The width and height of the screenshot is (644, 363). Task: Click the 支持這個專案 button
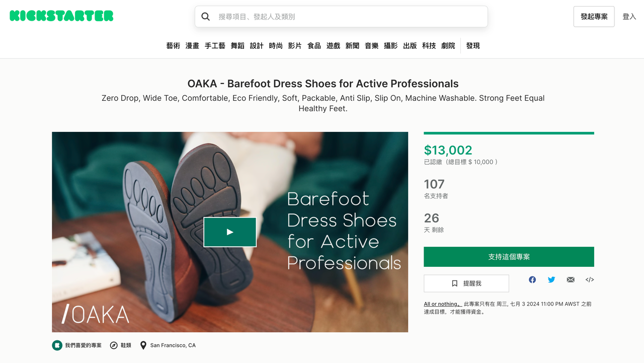pos(509,257)
